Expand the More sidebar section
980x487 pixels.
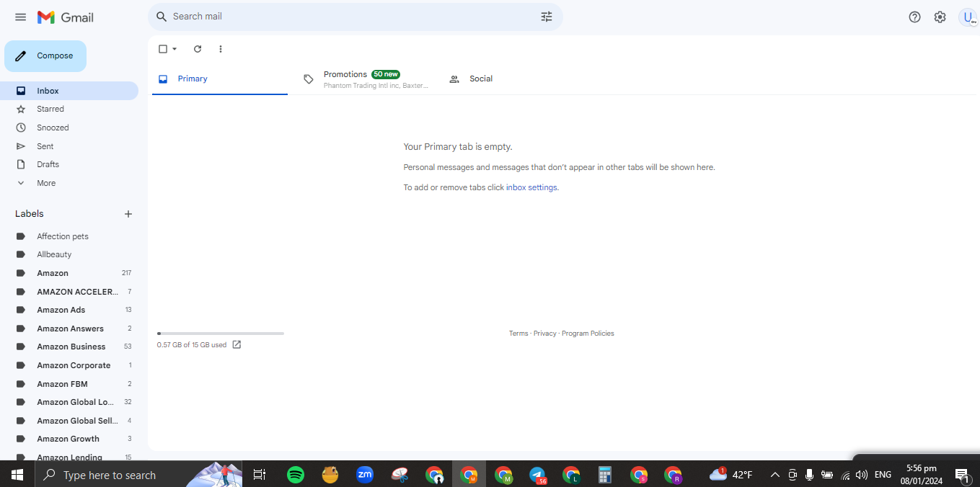tap(69, 183)
